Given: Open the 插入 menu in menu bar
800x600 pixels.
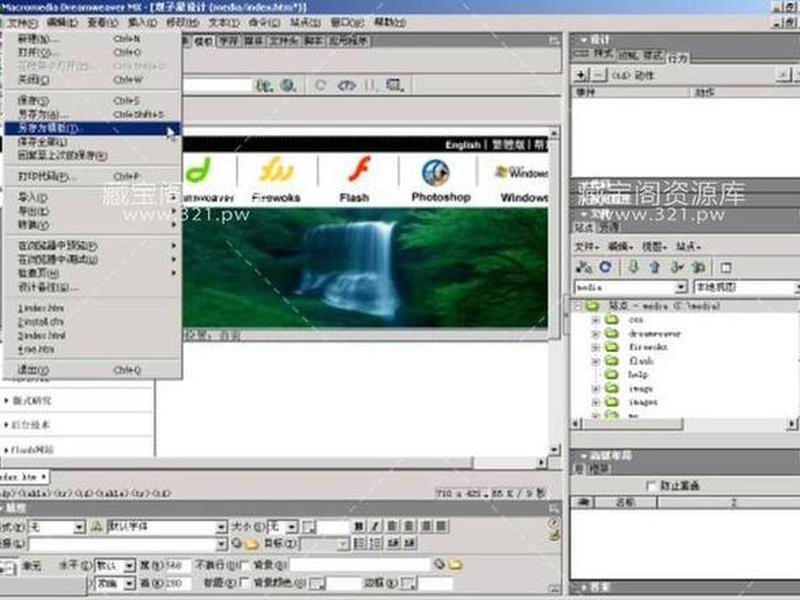Looking at the screenshot, I should click(142, 22).
